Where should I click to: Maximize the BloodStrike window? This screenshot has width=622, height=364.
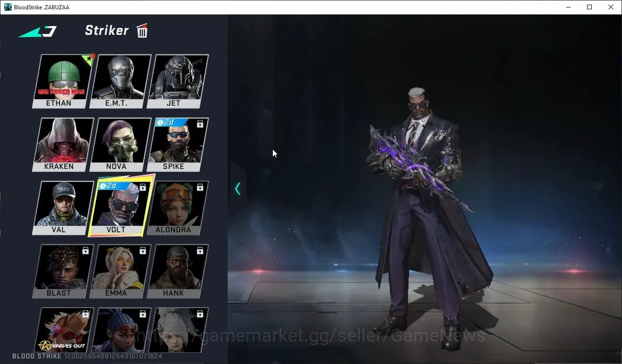click(x=589, y=7)
